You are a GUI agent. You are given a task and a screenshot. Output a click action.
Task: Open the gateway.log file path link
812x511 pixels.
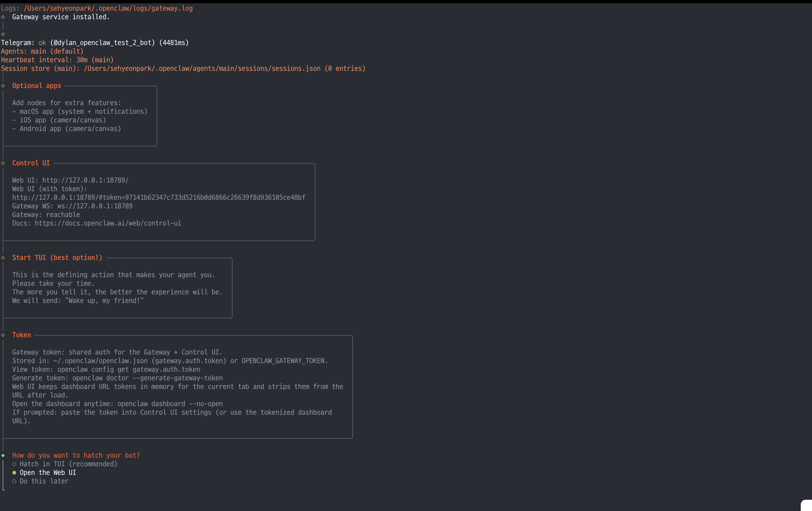point(108,8)
